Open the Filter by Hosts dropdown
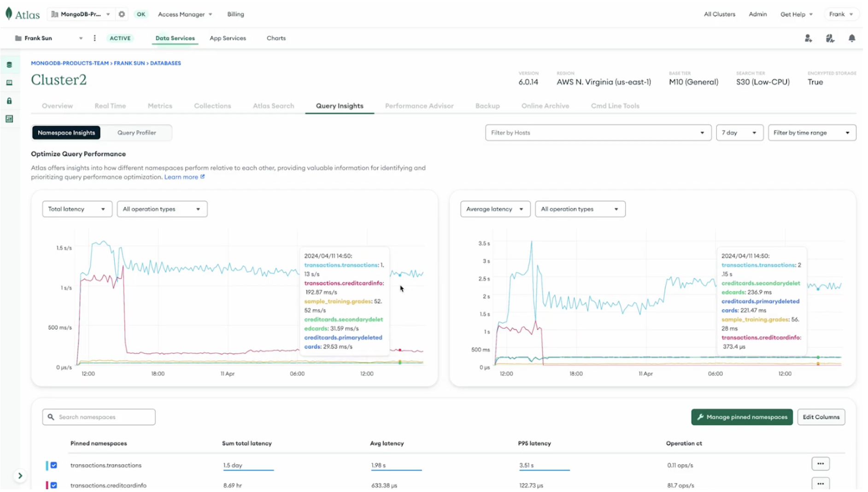Screen dimensions: 868x492 point(598,133)
